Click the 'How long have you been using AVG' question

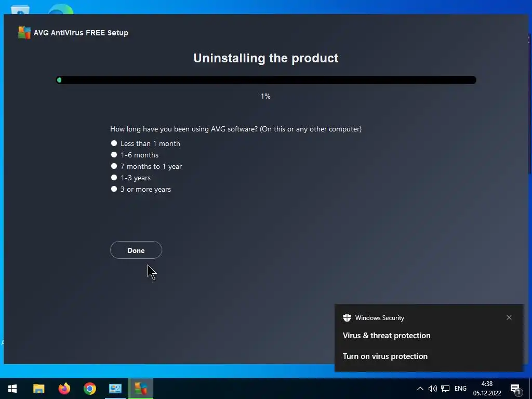[236, 129]
